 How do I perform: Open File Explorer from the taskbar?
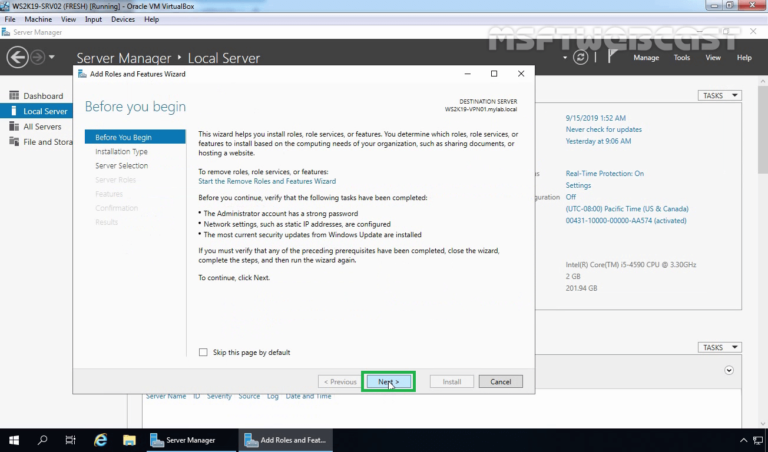click(129, 439)
